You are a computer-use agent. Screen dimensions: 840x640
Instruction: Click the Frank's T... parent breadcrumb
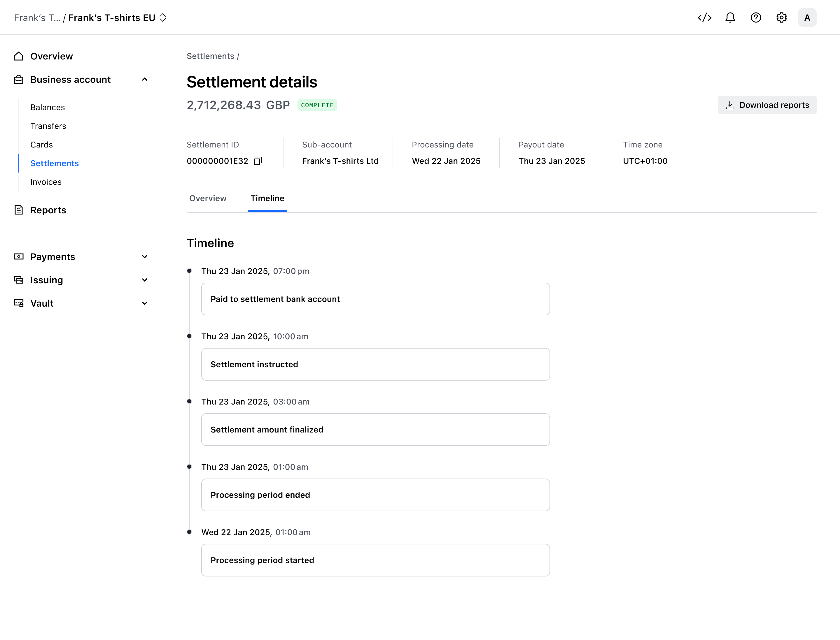click(x=37, y=17)
